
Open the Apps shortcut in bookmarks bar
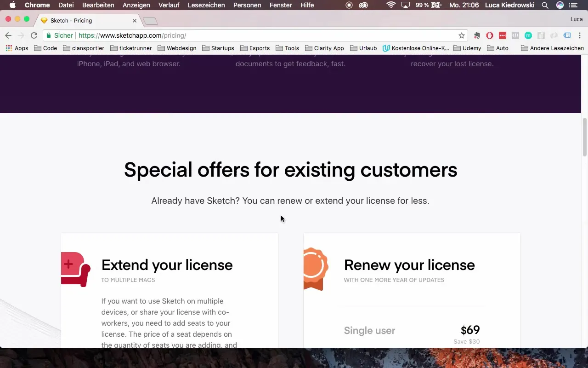click(17, 48)
